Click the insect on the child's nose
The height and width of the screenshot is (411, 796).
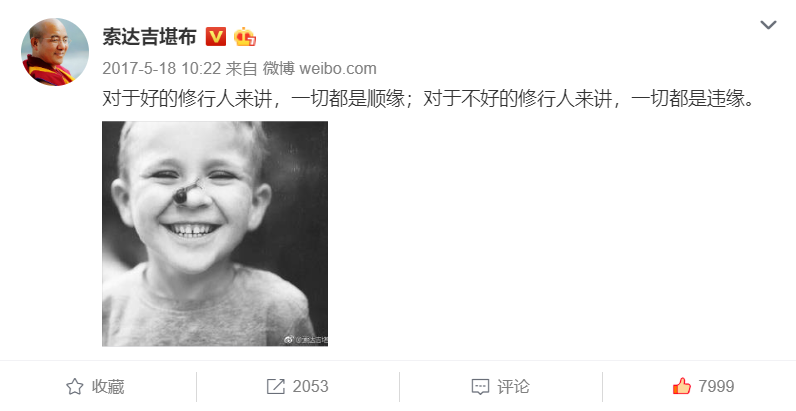point(186,192)
